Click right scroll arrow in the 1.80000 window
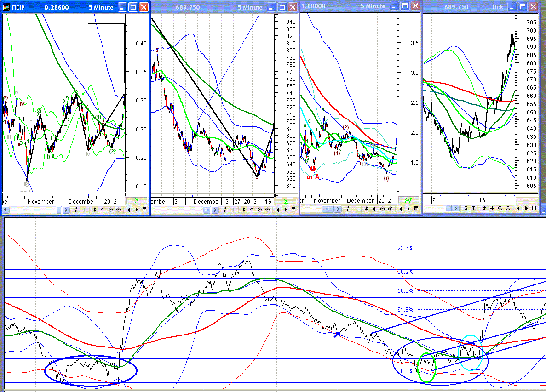Viewport: 546px width, 392px height. 338,209
